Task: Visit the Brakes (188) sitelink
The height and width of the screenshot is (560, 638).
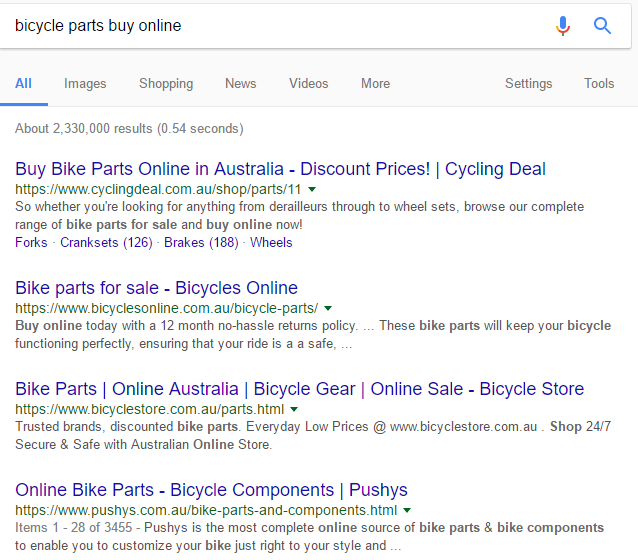Action: click(x=201, y=243)
